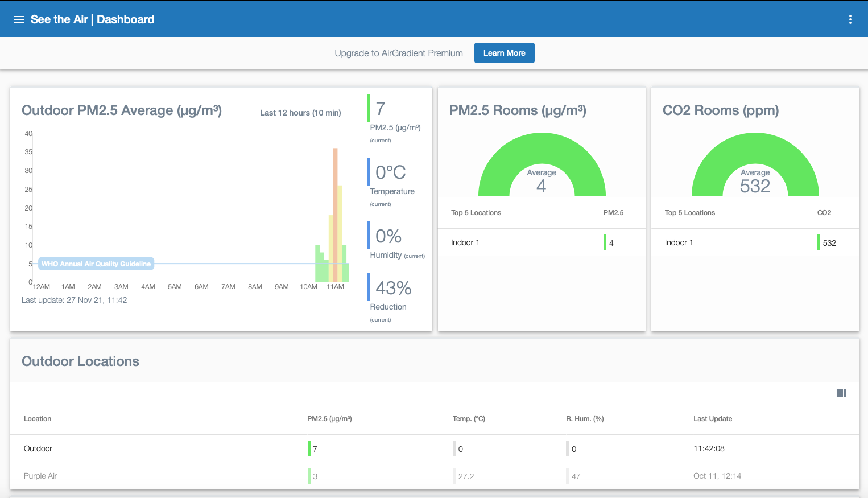Click Indoor 1 in CO2 Rooms
868x498 pixels.
click(x=679, y=242)
